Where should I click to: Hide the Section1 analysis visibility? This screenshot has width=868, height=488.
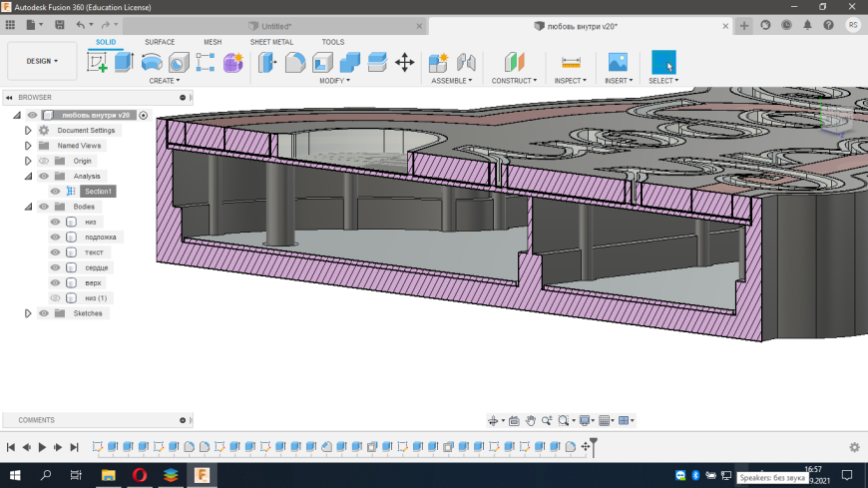pyautogui.click(x=56, y=191)
